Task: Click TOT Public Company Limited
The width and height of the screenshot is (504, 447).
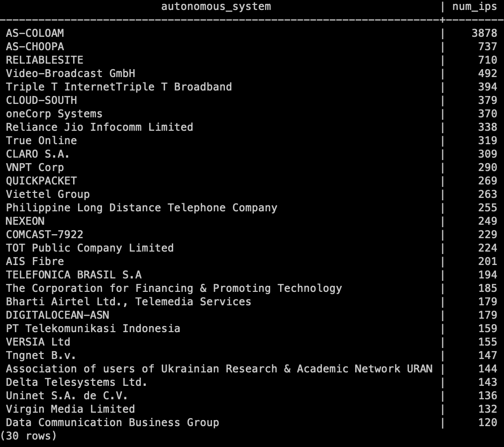Action: tap(90, 248)
